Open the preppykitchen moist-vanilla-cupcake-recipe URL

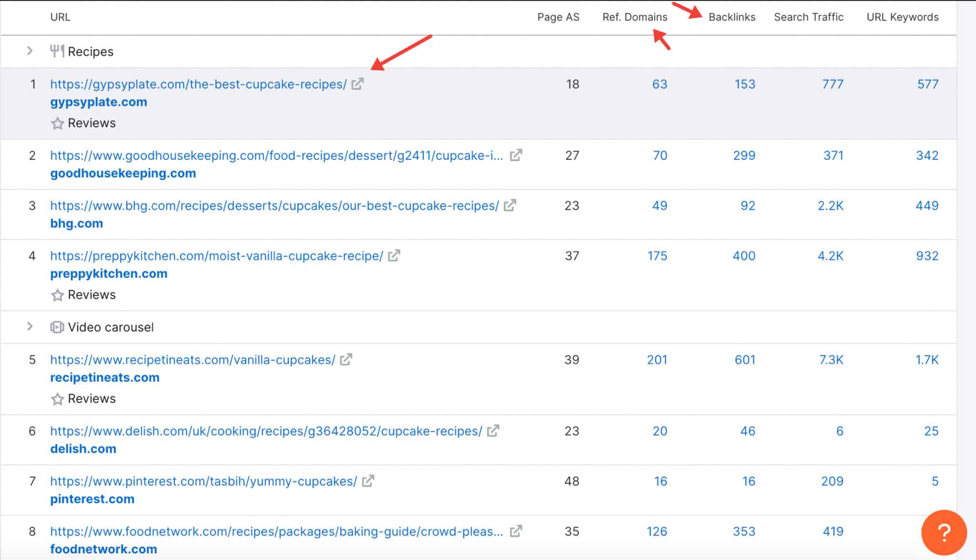click(x=216, y=256)
